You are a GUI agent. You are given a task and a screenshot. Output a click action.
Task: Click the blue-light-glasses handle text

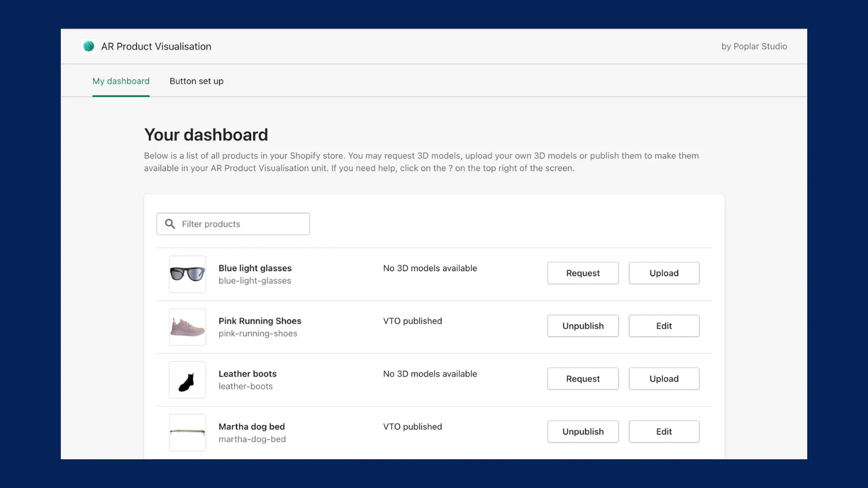pyautogui.click(x=255, y=281)
